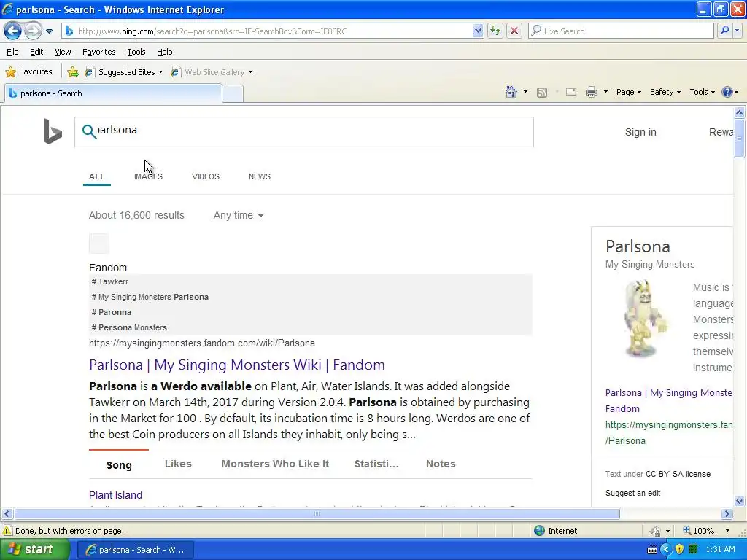Click the Help question mark icon

click(727, 92)
